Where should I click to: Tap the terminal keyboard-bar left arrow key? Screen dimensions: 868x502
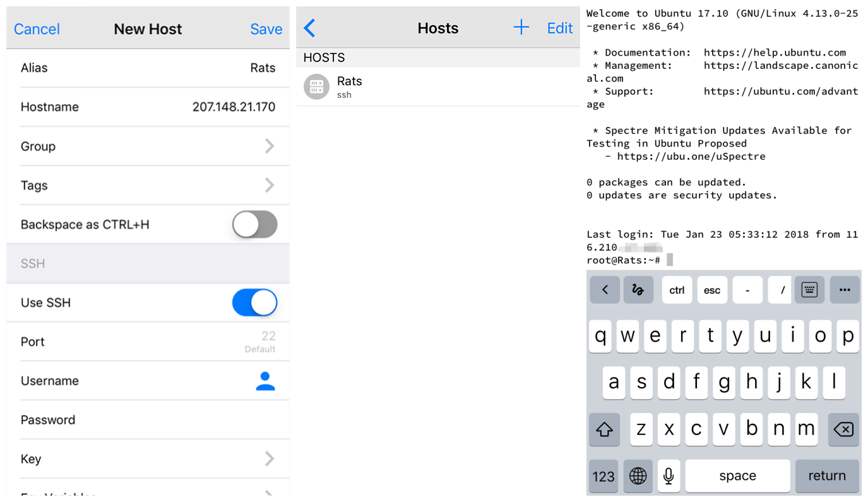605,290
